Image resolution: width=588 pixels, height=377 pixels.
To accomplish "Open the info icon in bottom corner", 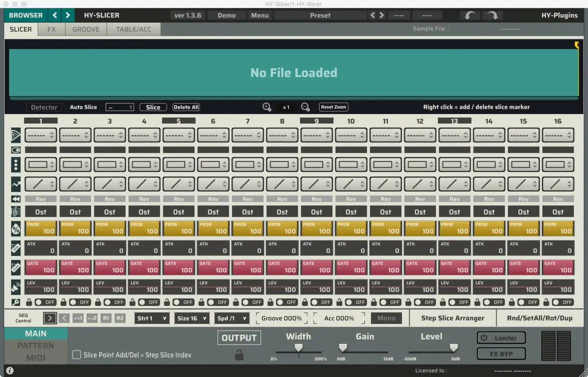I will (x=9, y=370).
